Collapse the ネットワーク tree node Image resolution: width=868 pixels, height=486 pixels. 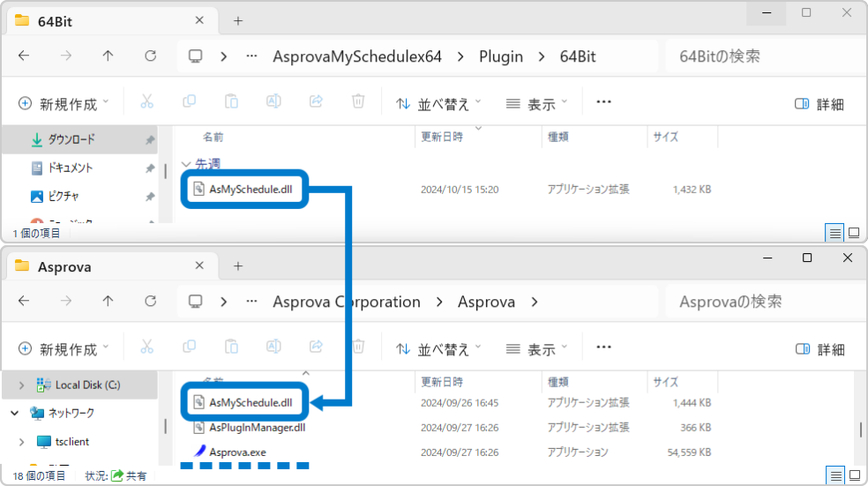[x=15, y=413]
